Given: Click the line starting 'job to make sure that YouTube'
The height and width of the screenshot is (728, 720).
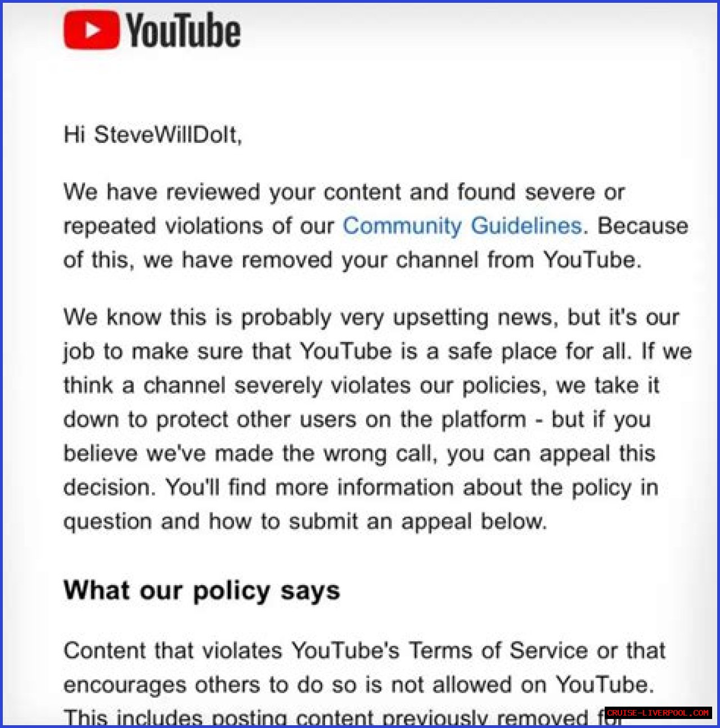Looking at the screenshot, I should (x=377, y=352).
